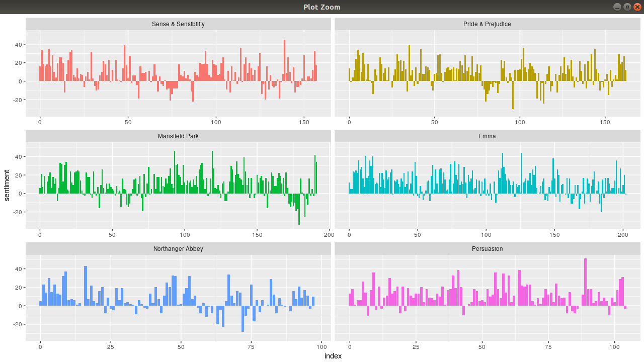Click the tallest magenta bar in Persuasion
This screenshot has width=644, height=364.
coord(585,282)
